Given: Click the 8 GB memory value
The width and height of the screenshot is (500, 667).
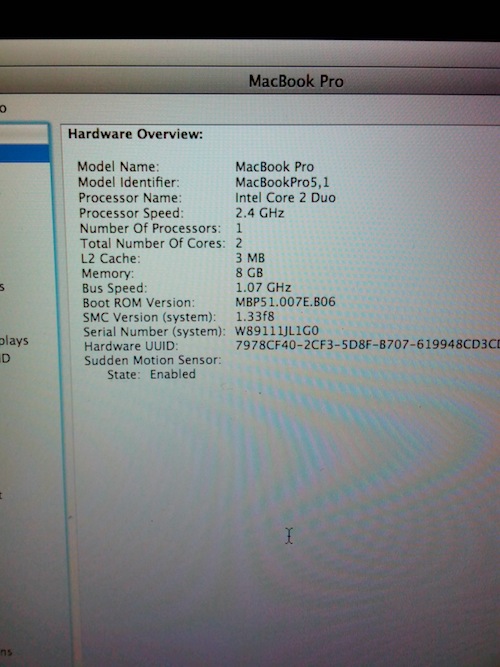Looking at the screenshot, I should tap(249, 273).
